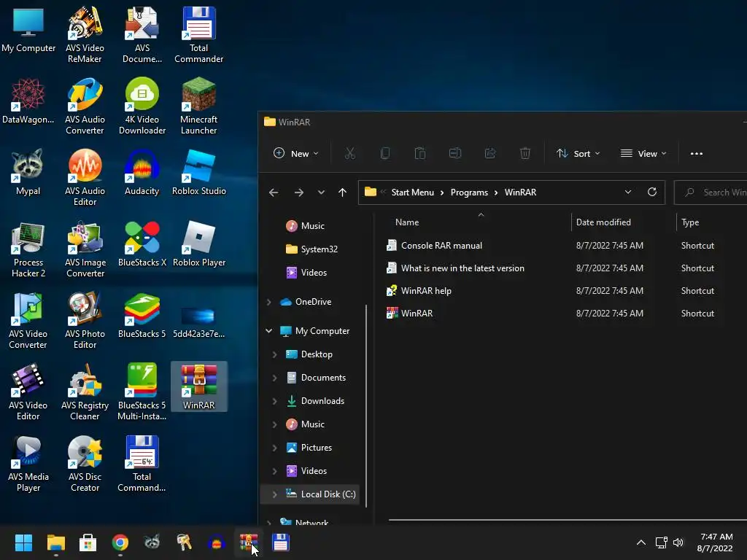Open the See more options menu

click(697, 153)
